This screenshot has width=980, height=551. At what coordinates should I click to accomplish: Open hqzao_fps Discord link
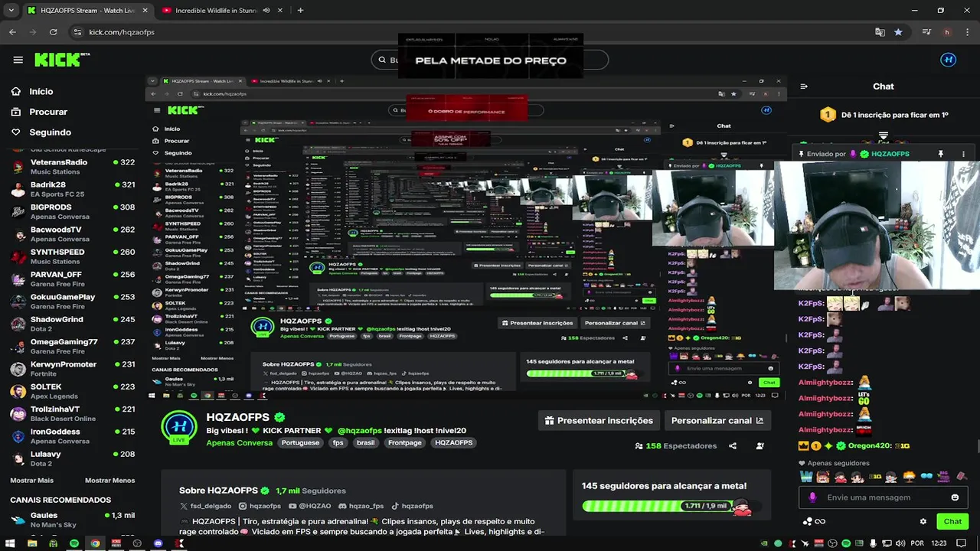(361, 506)
